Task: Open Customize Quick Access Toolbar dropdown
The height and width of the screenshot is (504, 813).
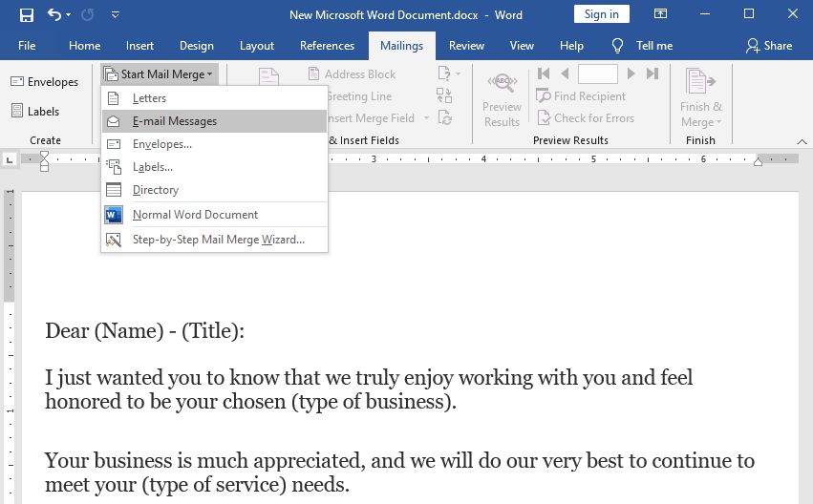Action: tap(115, 15)
